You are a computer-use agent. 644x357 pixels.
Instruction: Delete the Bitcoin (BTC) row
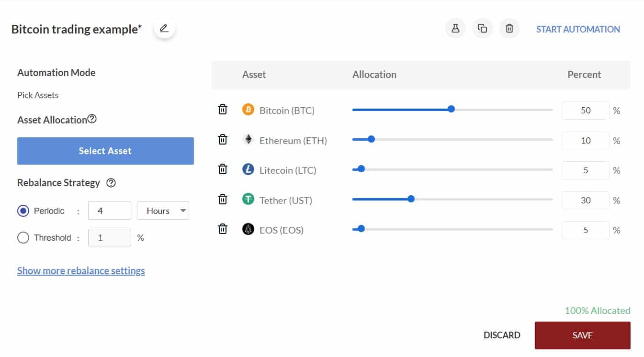[x=223, y=110]
